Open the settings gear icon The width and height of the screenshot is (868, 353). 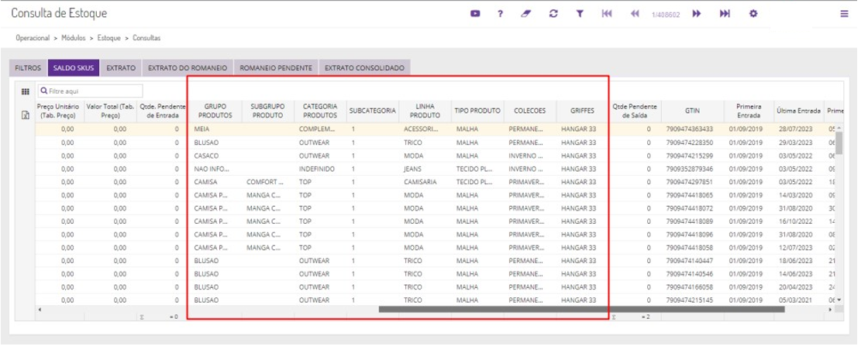(x=753, y=14)
